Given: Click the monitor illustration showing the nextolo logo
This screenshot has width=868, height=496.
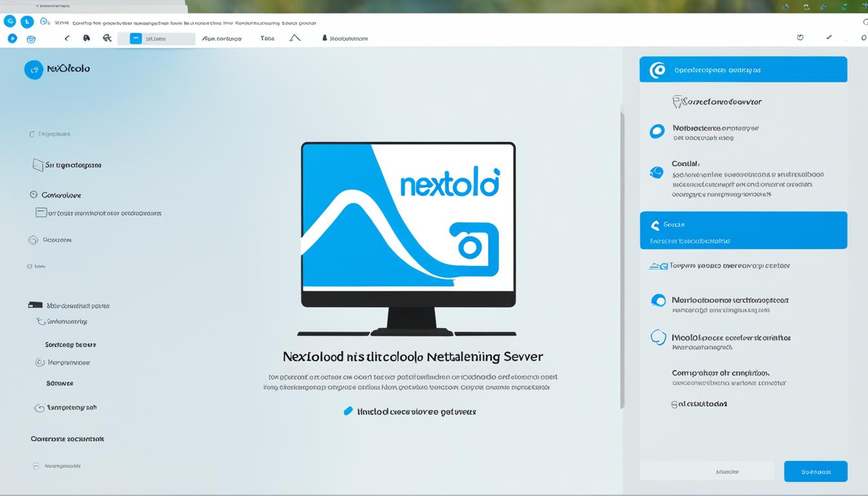Looking at the screenshot, I should [408, 239].
